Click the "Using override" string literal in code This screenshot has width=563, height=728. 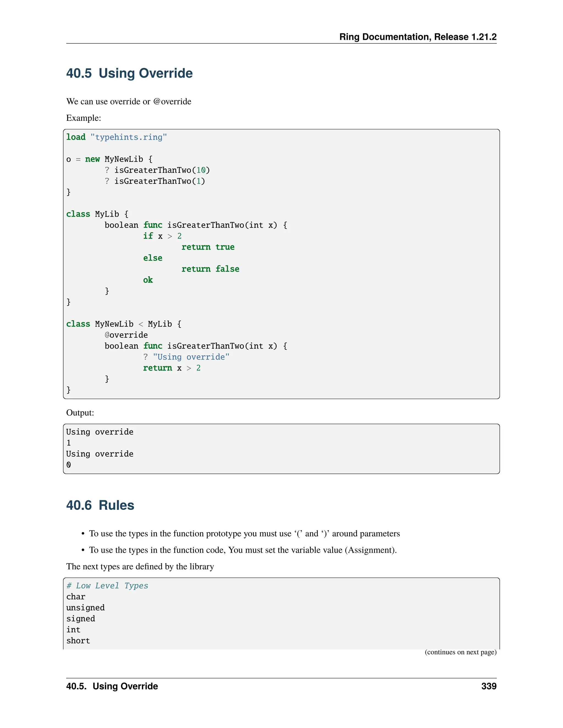pyautogui.click(x=191, y=357)
